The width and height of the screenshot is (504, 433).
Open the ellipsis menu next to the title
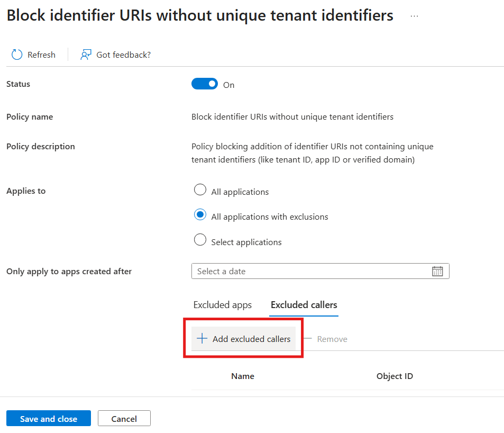[414, 15]
